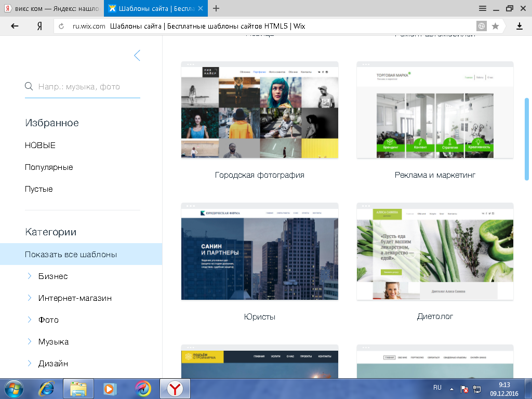The image size is (532, 399).
Task: Click the magnifier search icon in the sidebar
Action: click(x=29, y=87)
